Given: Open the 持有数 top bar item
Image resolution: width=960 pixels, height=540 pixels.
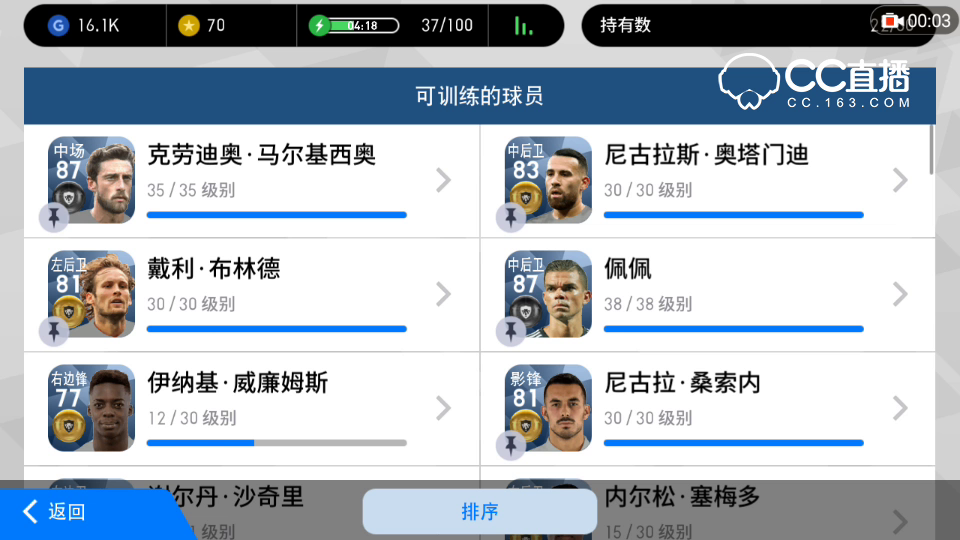Looking at the screenshot, I should tap(625, 25).
